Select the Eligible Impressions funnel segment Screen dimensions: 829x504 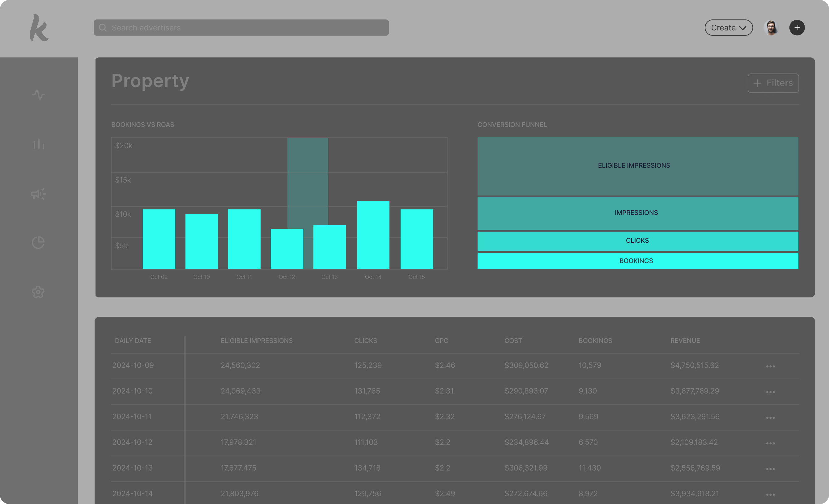(638, 166)
